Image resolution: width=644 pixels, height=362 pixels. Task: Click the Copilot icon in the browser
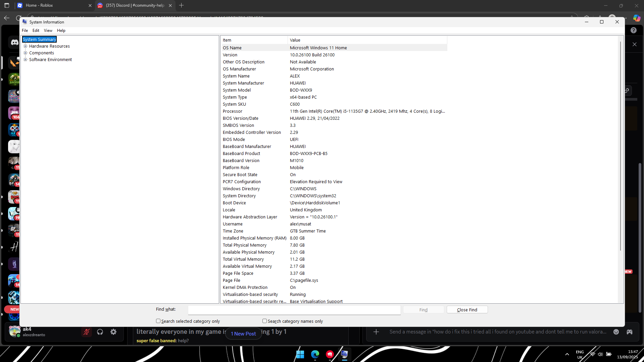637,18
